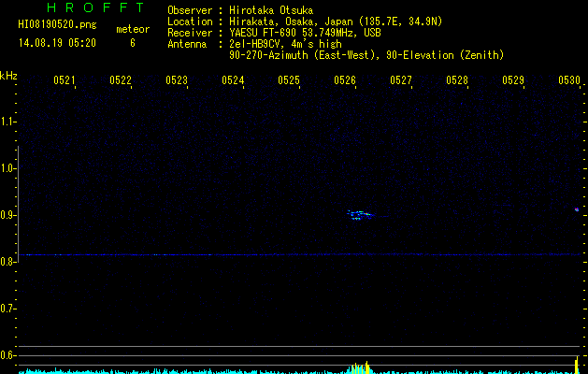Click the Location line Hirakata, Osaka
This screenshot has height=374, width=588.
tap(305, 22)
